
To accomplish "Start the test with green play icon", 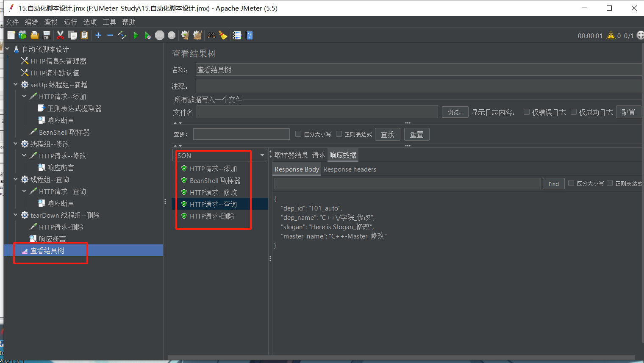I will pos(136,35).
